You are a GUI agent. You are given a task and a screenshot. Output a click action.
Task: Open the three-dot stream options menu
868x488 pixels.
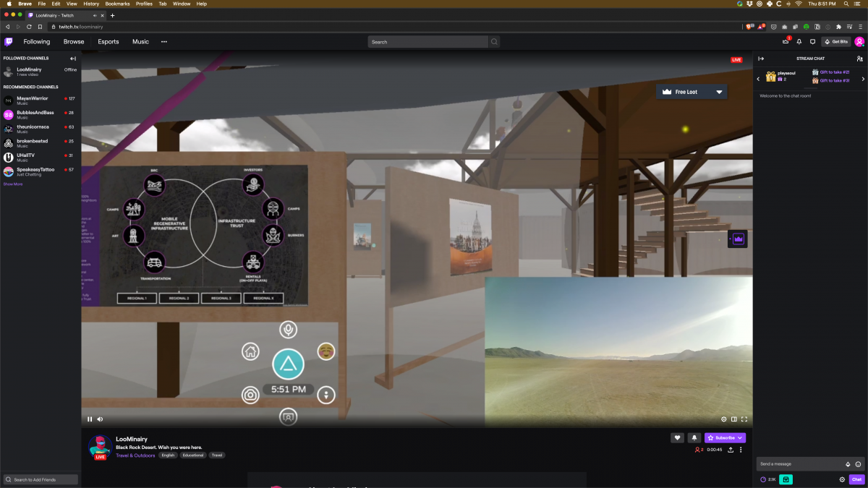pyautogui.click(x=741, y=450)
